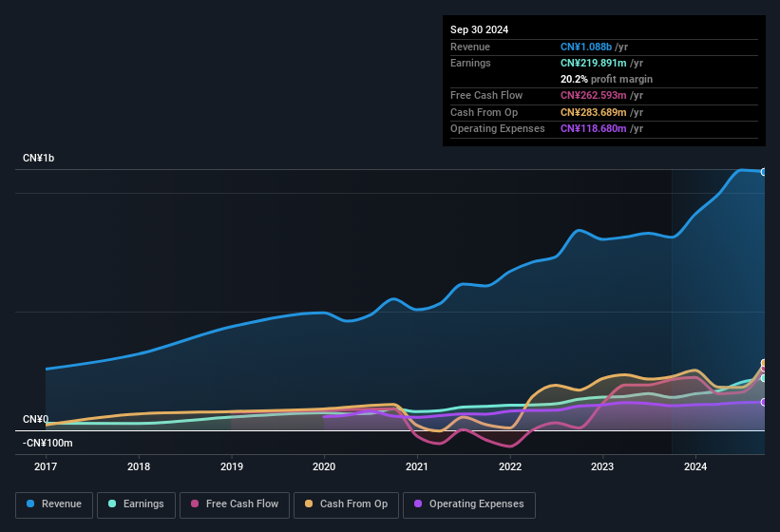
Task: Click the 2018 x-axis label
Action: click(139, 466)
